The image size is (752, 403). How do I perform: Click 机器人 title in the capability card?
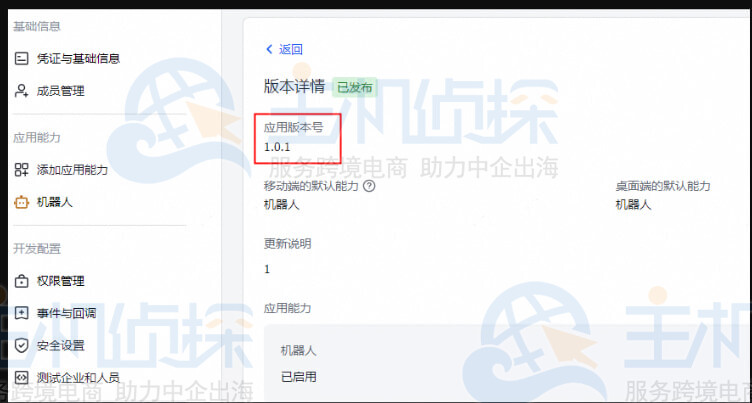pyautogui.click(x=298, y=351)
